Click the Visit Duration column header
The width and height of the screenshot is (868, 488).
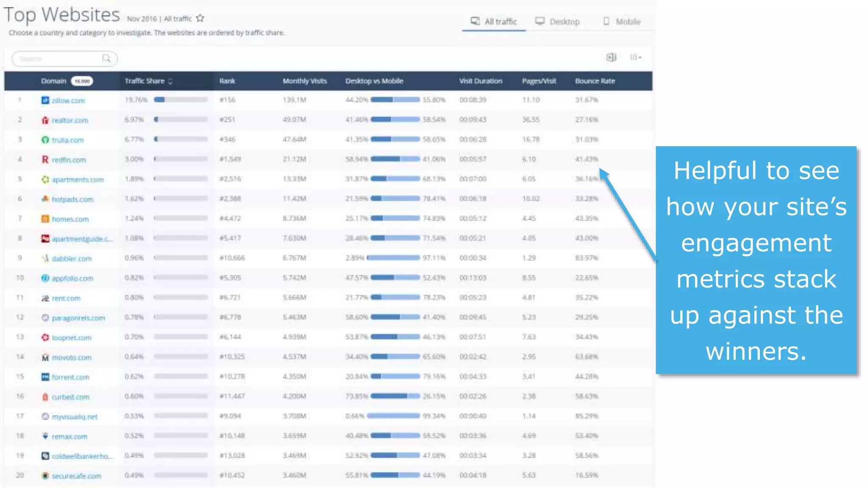(481, 81)
